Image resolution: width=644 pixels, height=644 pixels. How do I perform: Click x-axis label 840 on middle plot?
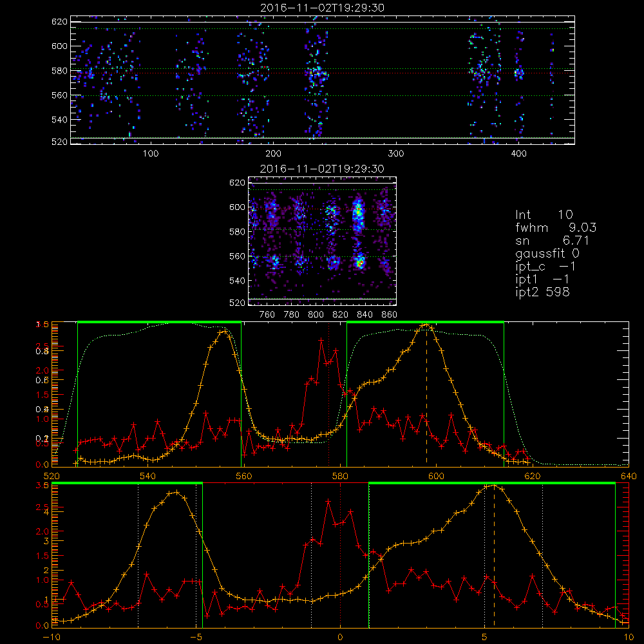tap(365, 315)
